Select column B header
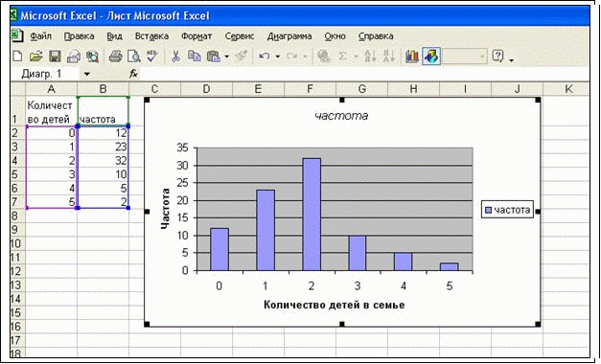The height and width of the screenshot is (364, 601). [104, 89]
